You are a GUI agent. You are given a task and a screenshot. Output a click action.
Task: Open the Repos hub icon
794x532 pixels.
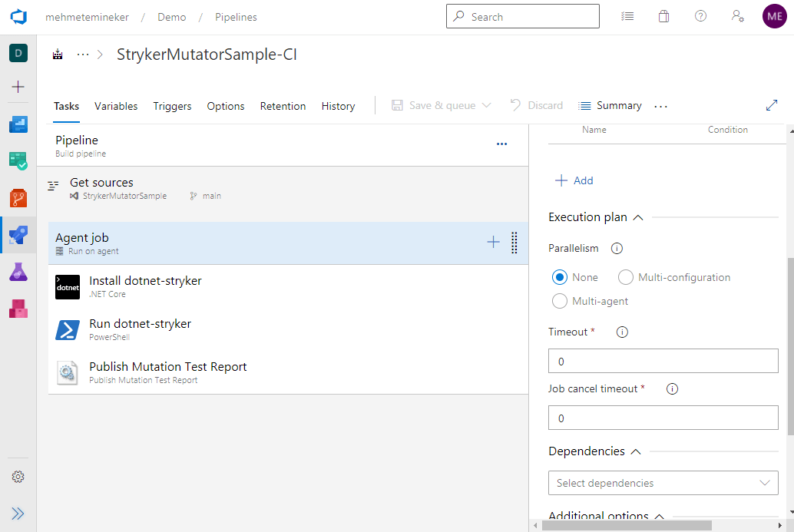18,198
